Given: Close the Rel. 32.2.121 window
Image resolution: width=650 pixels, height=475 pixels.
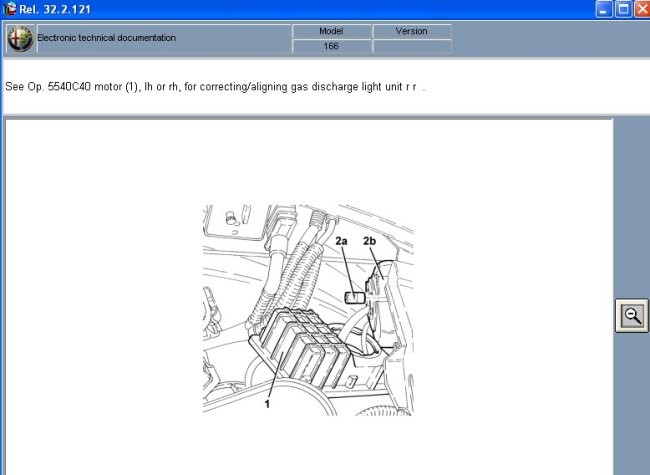Looking at the screenshot, I should click(x=642, y=9).
